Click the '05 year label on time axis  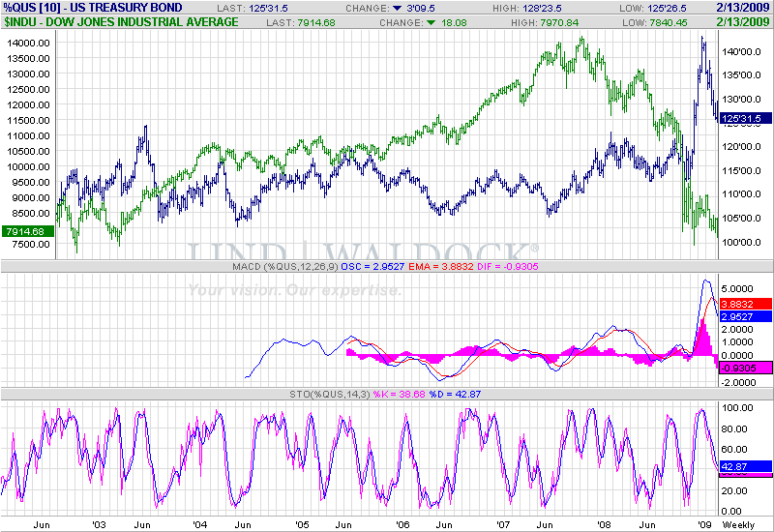(x=302, y=524)
